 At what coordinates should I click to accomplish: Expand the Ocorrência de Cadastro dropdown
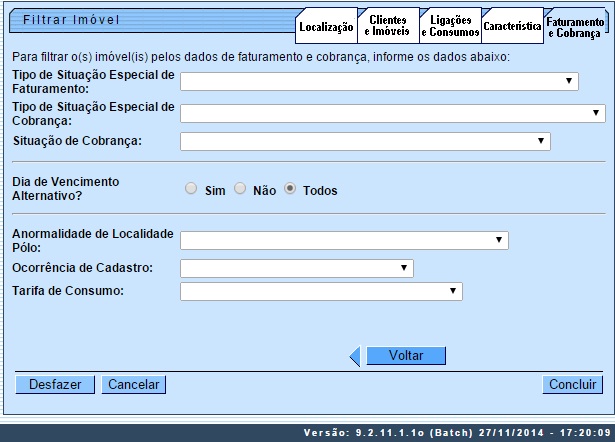click(296, 268)
